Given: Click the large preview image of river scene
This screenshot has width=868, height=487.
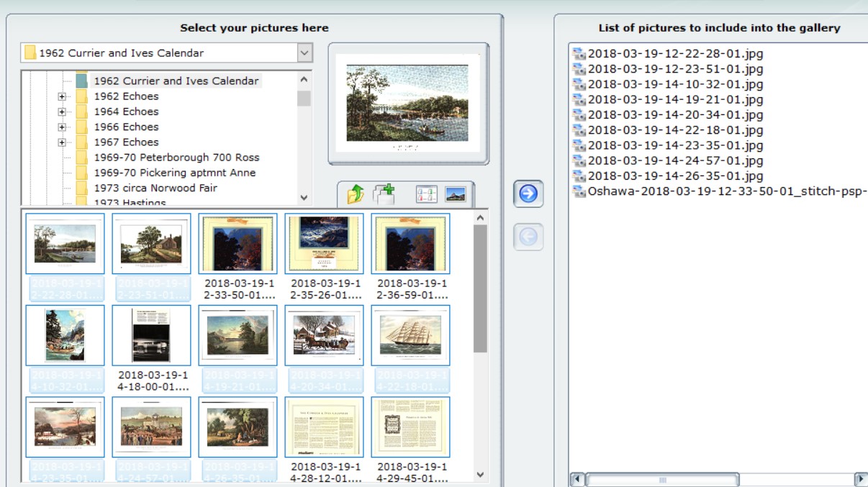Looking at the screenshot, I should tap(408, 103).
